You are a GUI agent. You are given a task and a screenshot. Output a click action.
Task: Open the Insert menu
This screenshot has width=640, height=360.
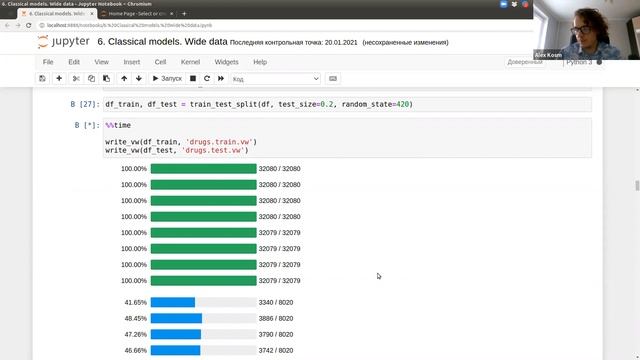click(x=131, y=62)
